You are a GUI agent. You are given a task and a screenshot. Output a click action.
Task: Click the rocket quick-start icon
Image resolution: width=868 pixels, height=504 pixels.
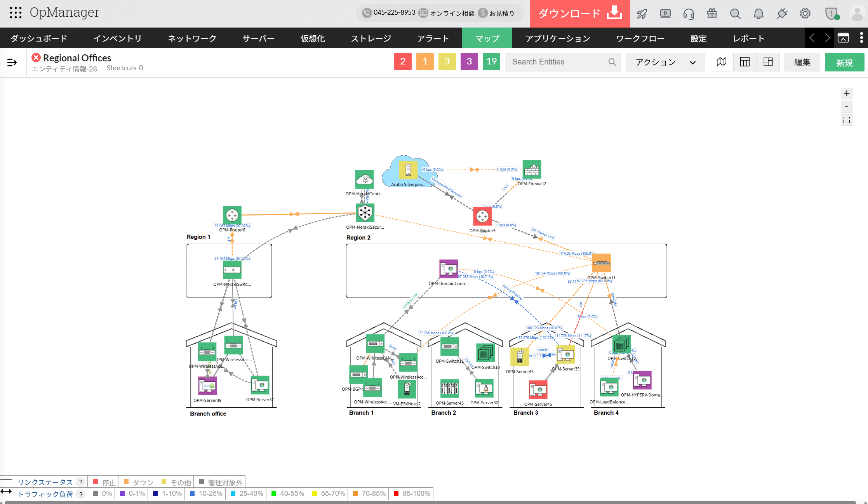[x=642, y=14]
